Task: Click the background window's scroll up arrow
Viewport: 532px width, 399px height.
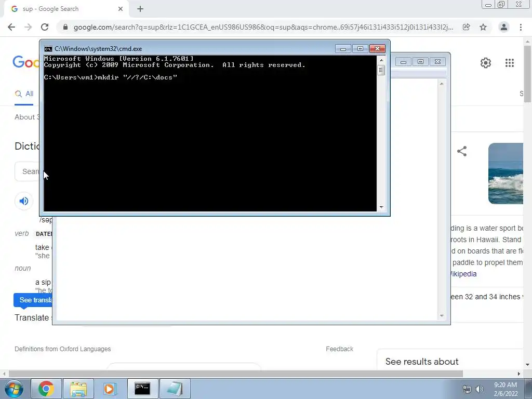Action: pyautogui.click(x=442, y=84)
